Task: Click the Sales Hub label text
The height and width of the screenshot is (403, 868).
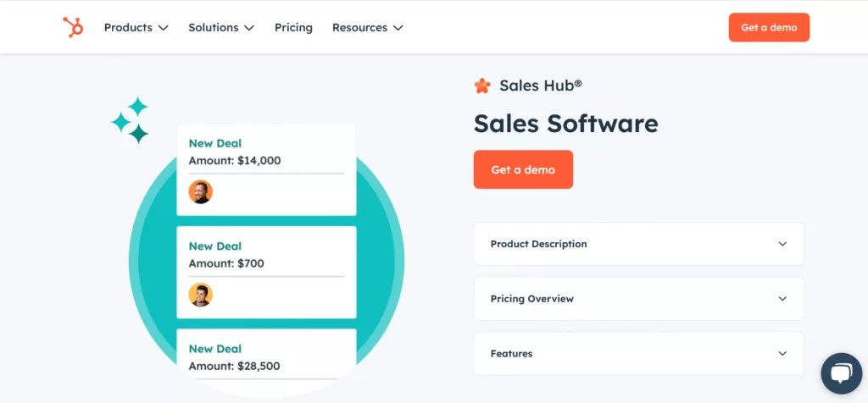Action: (x=541, y=86)
